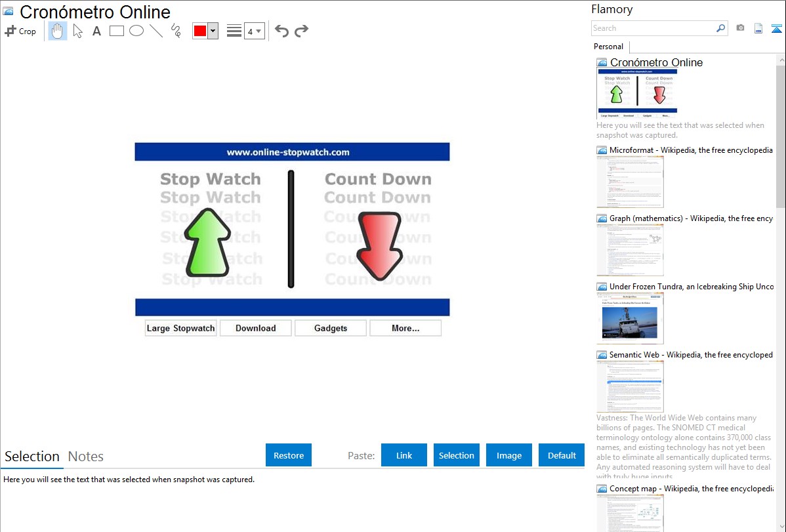Click the Semantic Web snapshot icon

602,355
